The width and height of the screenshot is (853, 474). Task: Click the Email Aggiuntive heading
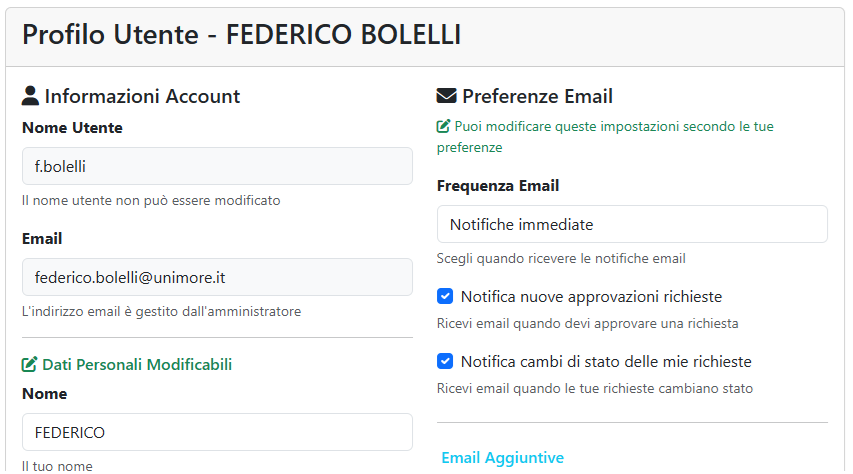click(502, 458)
